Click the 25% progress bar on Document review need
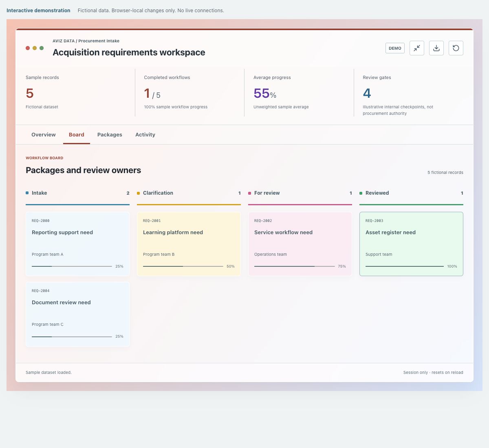489x448 pixels. point(72,336)
